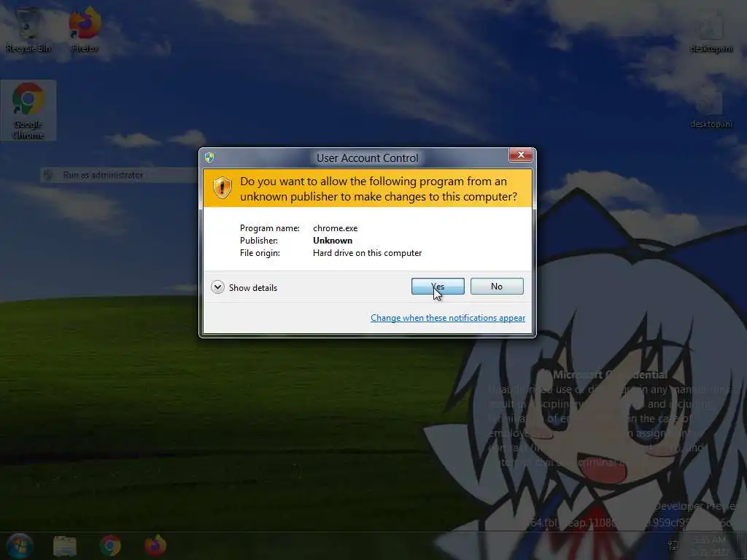Click the chrome.exe program name text

(x=335, y=228)
